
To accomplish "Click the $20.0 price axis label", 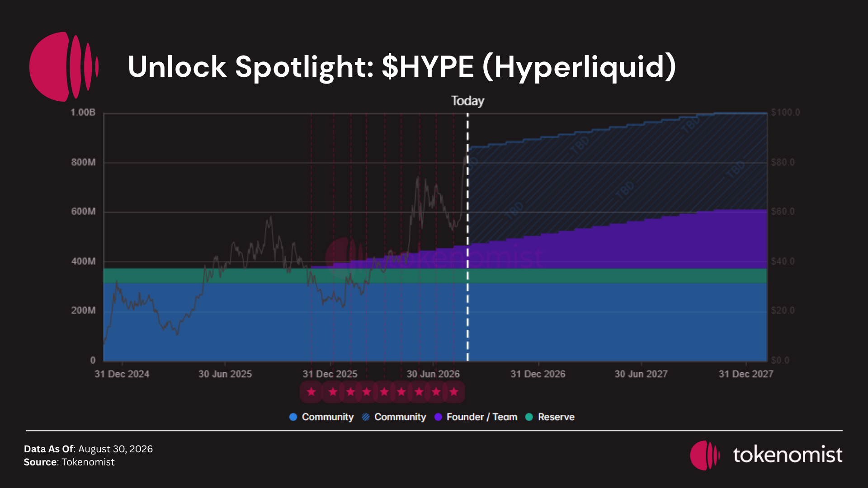I will [x=783, y=310].
